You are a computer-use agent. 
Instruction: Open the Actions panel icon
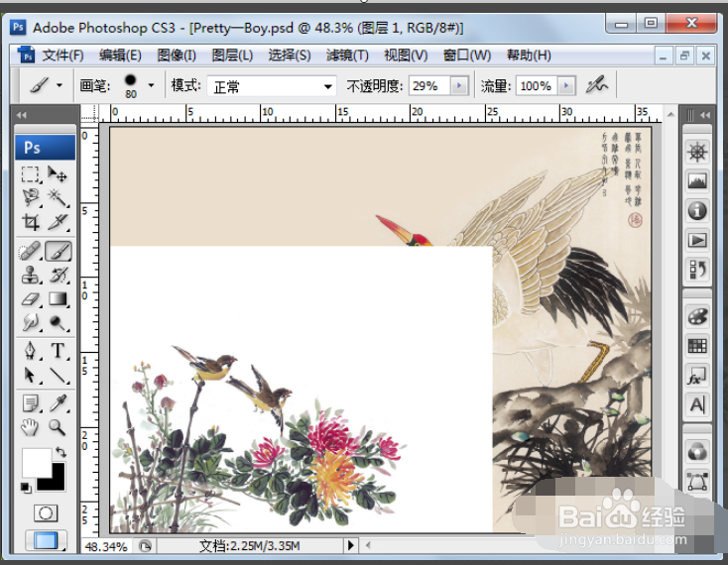click(697, 240)
